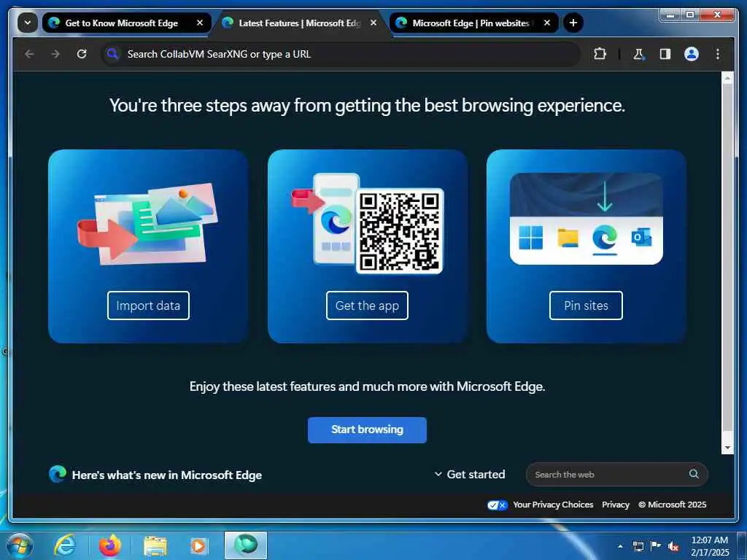
Task: Click the import data illustration
Action: pyautogui.click(x=147, y=224)
